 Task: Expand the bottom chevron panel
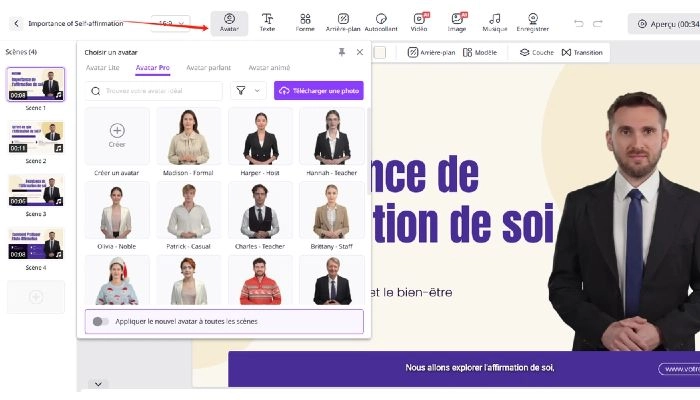coord(98,384)
